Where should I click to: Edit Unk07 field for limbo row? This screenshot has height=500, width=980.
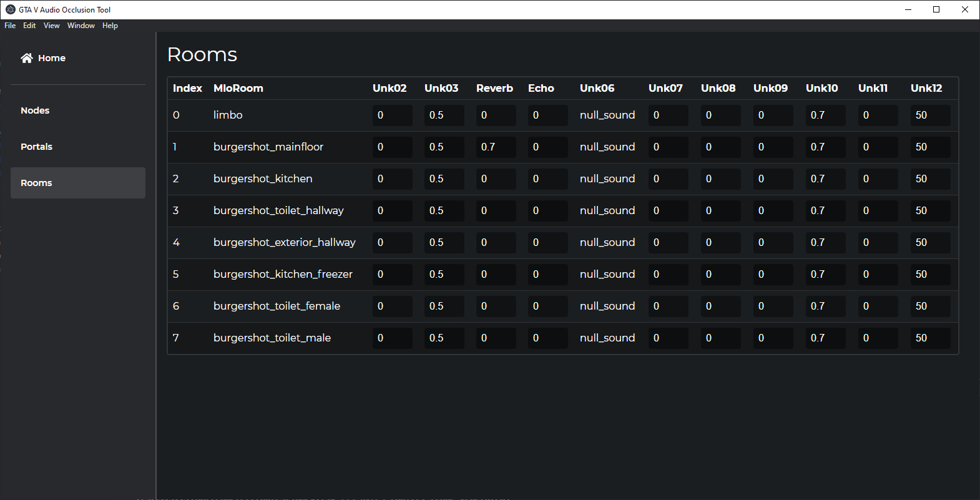[668, 115]
